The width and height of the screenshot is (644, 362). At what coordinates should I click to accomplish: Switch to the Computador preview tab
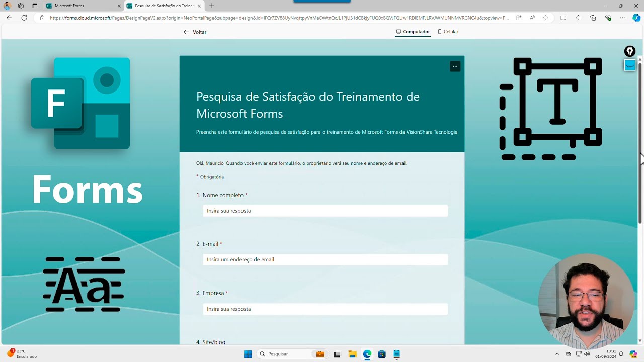(x=413, y=32)
